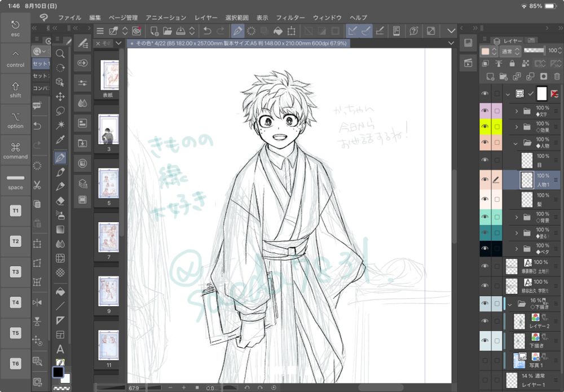This screenshot has height=392, width=564.
Task: Open the ファイル menu
Action: pos(69,17)
